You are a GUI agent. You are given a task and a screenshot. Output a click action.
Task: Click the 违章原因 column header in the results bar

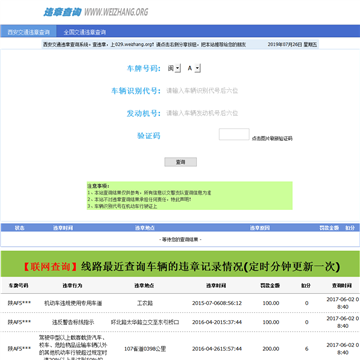(x=260, y=228)
